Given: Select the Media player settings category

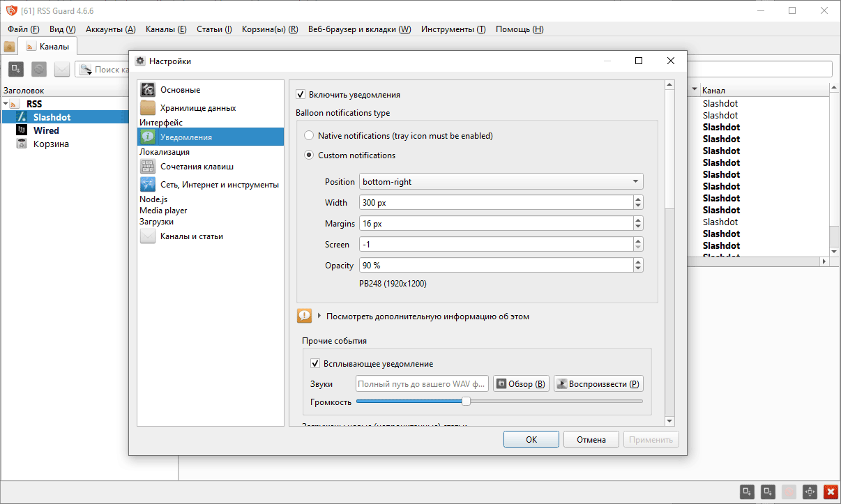Looking at the screenshot, I should pos(163,211).
